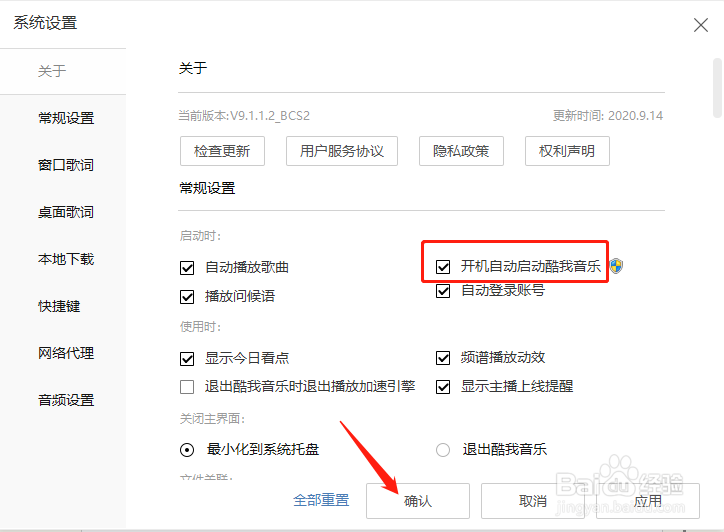Screen dimensions: 724x532
Task: Uncheck 频谱播放动效 option
Action: [443, 357]
